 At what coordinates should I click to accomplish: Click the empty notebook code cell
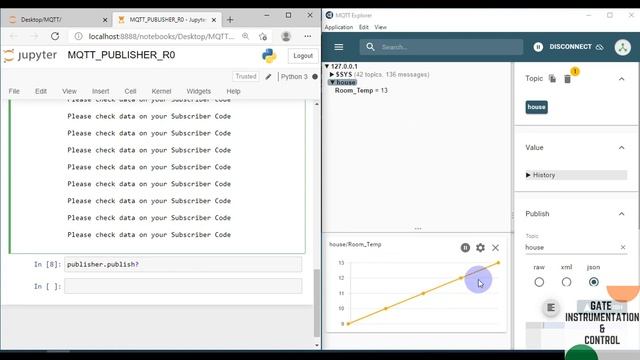pyautogui.click(x=183, y=286)
